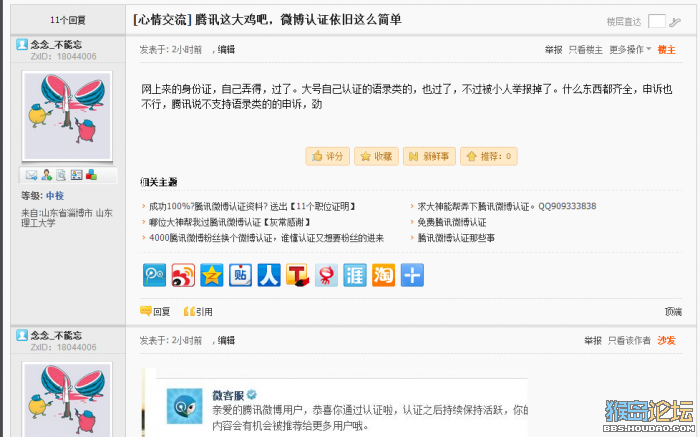Image resolution: width=700 pixels, height=437 pixels.
Task: Click the red mascot share icon
Action: click(326, 275)
